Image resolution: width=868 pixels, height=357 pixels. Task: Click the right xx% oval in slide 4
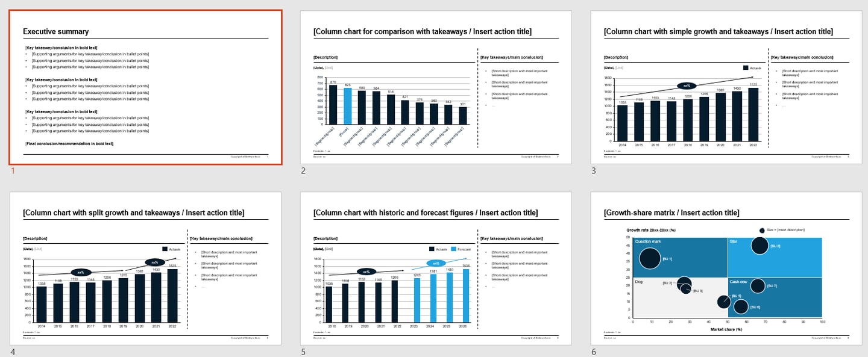tap(154, 262)
